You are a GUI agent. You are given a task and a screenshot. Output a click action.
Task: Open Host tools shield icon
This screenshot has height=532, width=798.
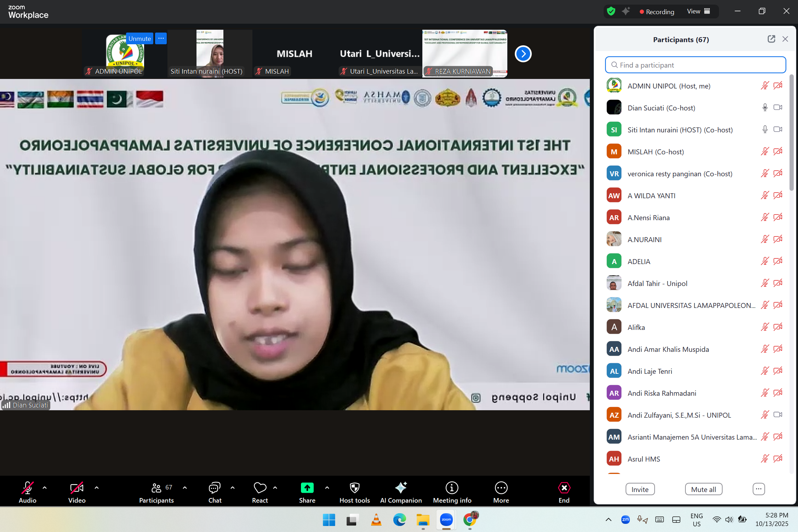pyautogui.click(x=354, y=488)
